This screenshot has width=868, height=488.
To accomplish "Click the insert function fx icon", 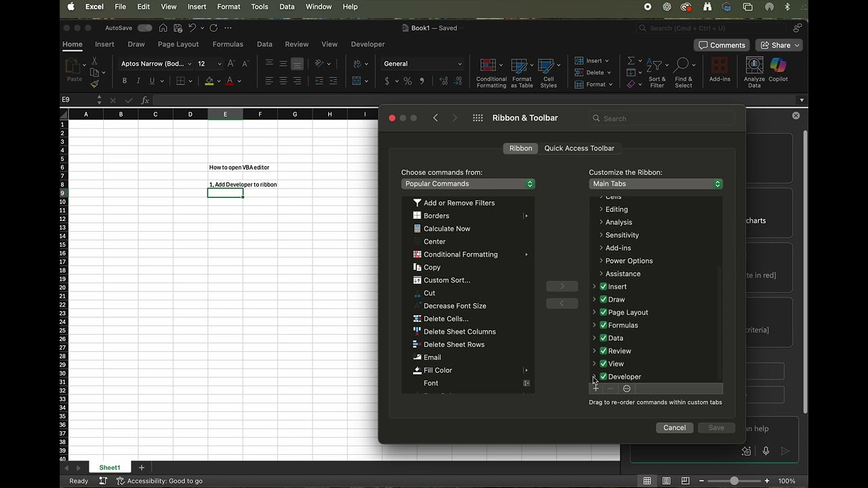I will pyautogui.click(x=145, y=100).
